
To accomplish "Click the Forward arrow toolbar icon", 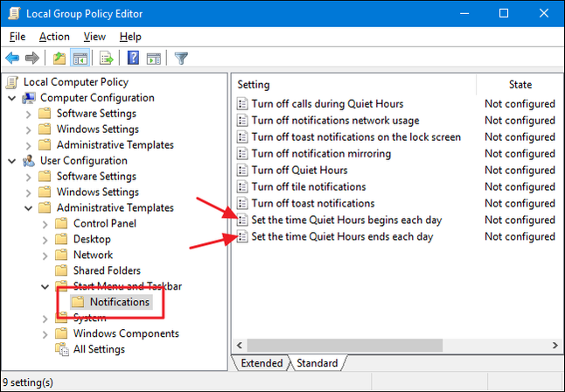I will (x=32, y=58).
